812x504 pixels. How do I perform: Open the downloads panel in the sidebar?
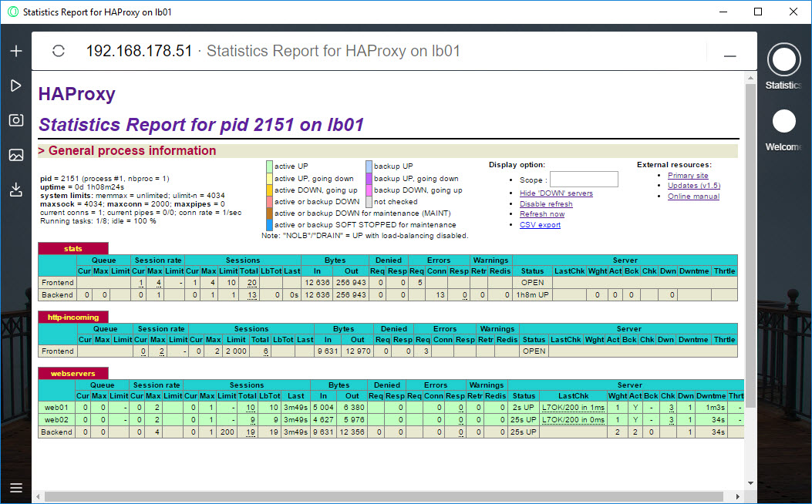15,190
